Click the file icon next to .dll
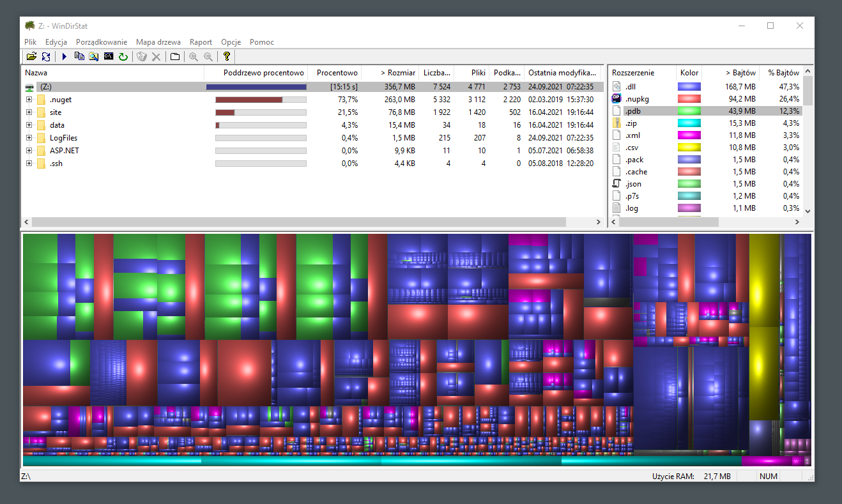This screenshot has height=504, width=842. [x=616, y=86]
